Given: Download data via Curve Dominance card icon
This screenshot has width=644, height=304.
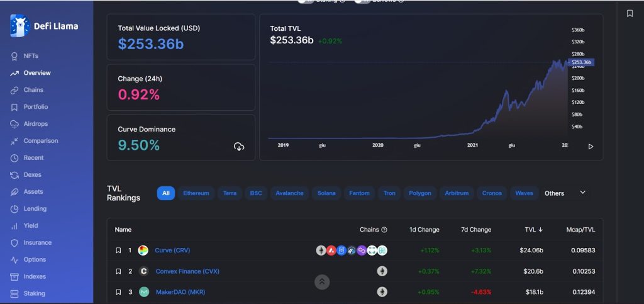Looking at the screenshot, I should (x=239, y=146).
